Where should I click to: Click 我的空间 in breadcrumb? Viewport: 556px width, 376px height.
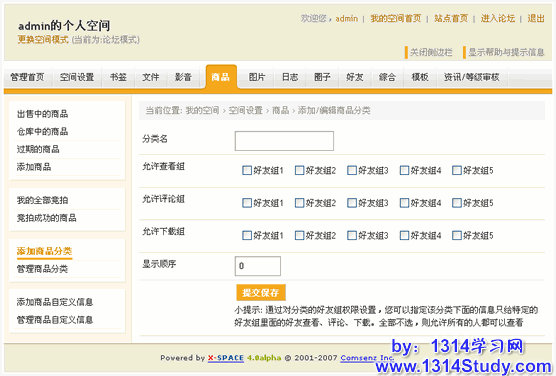(x=202, y=110)
